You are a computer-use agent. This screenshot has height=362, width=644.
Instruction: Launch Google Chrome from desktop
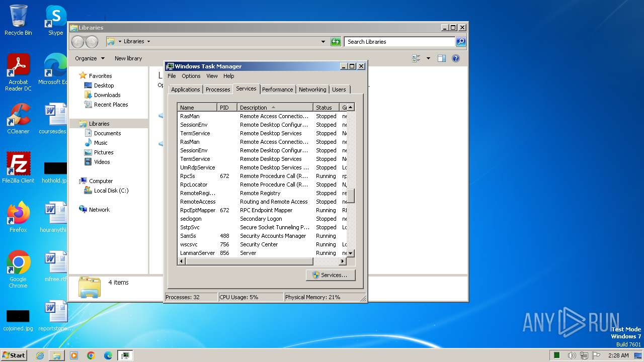point(18,269)
